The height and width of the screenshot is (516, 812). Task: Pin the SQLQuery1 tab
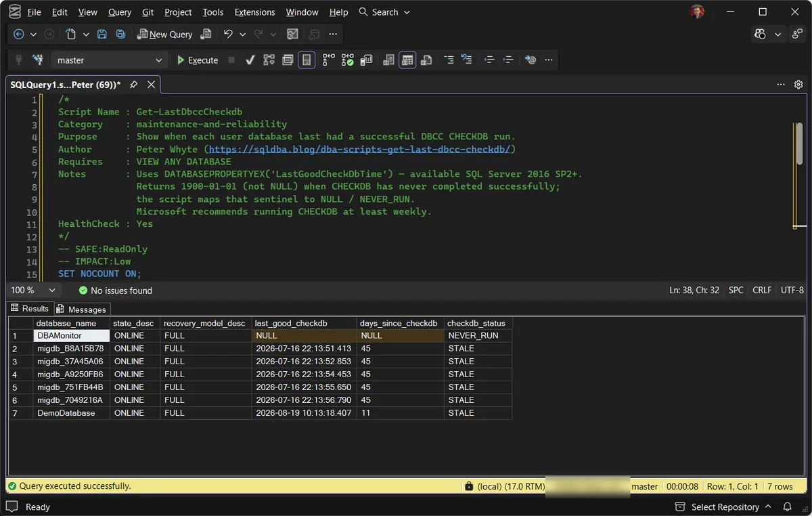point(133,85)
